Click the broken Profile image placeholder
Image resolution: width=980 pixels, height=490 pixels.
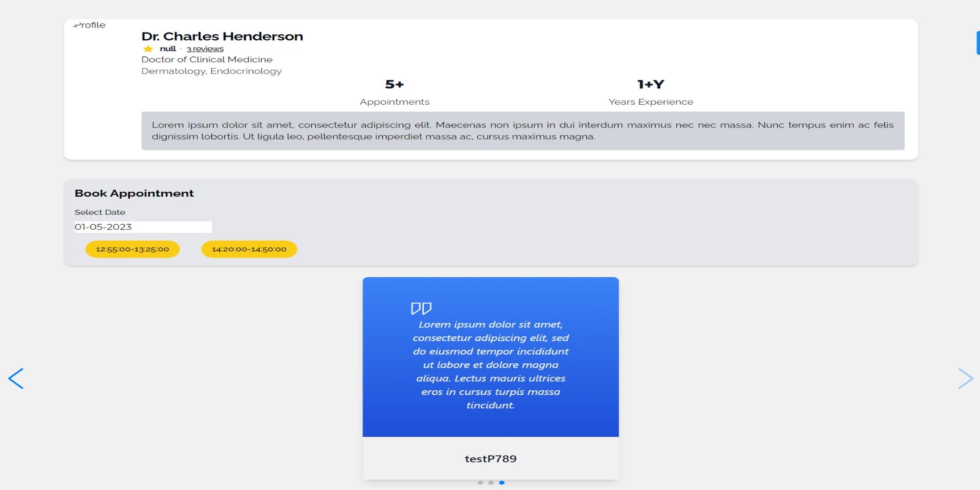point(89,25)
